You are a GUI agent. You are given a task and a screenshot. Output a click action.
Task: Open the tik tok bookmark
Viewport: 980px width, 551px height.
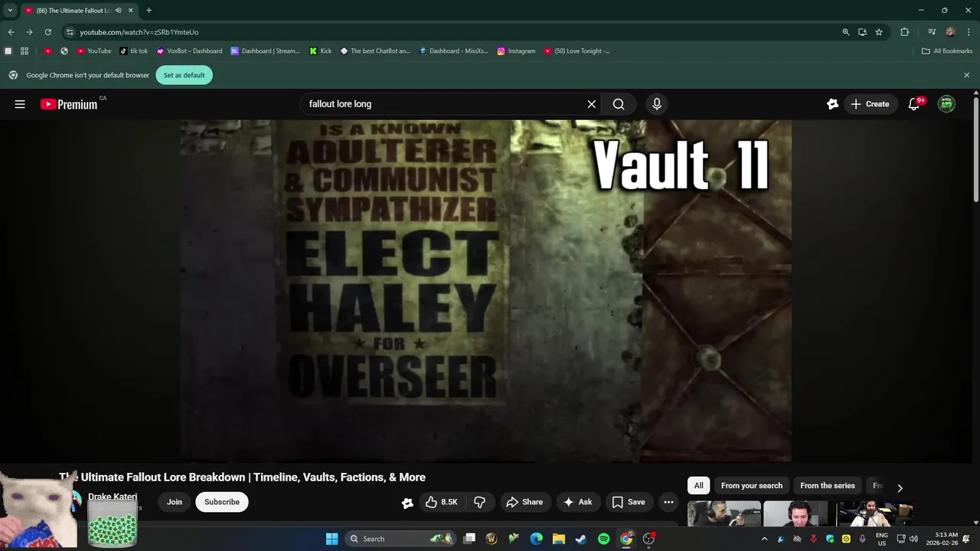pos(133,51)
